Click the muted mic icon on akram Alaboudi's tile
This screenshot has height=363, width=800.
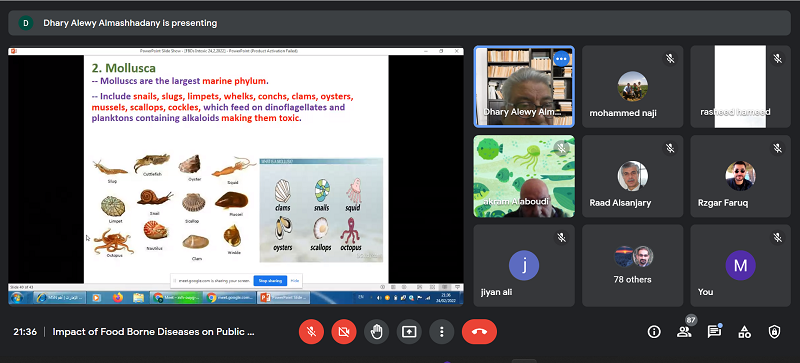[561, 148]
